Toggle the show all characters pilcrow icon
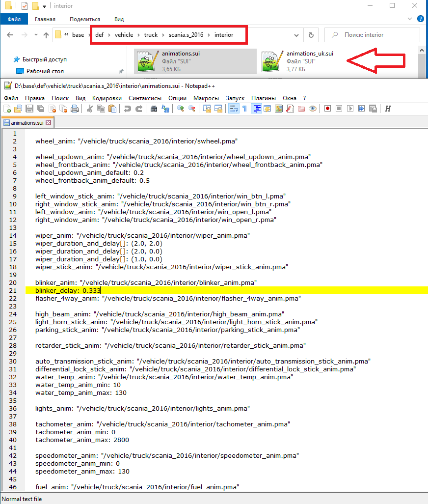The width and height of the screenshot is (428, 504). click(244, 109)
